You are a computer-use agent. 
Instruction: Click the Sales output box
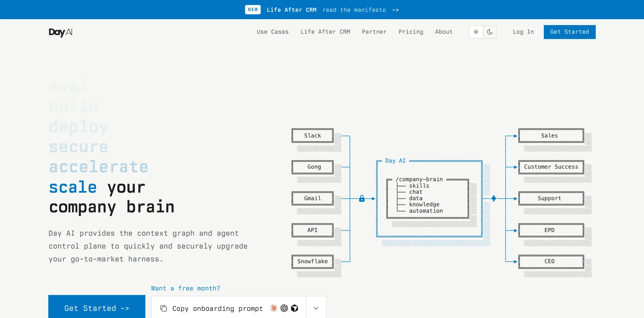point(551,136)
